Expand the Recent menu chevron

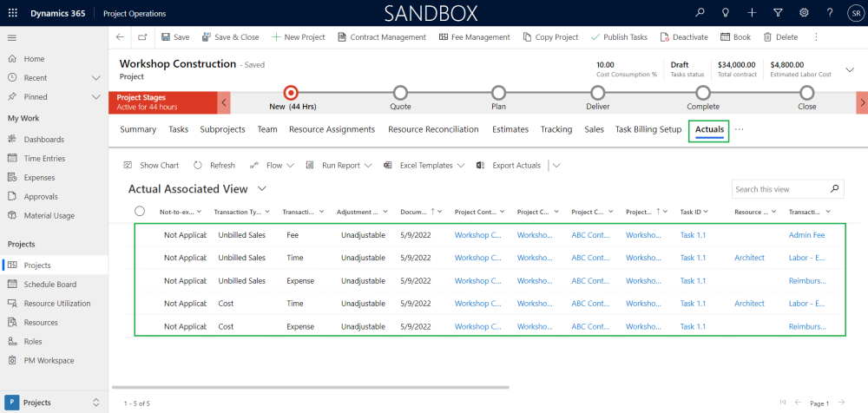pos(95,78)
